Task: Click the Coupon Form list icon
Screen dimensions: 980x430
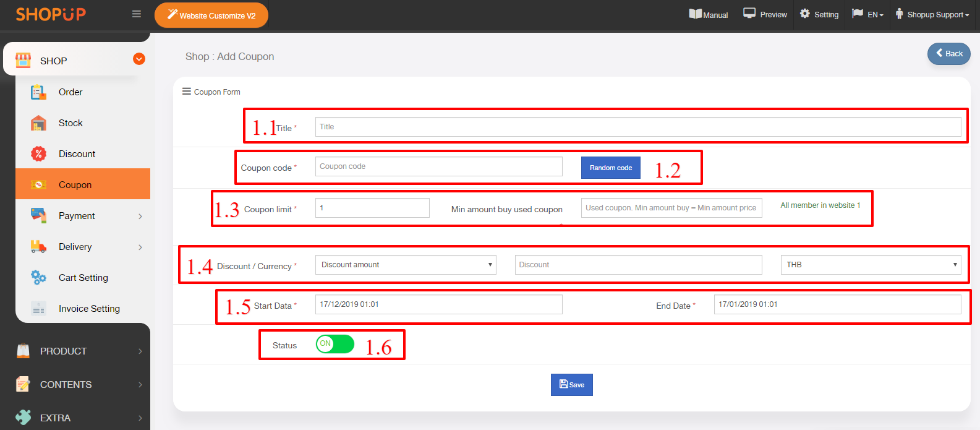Action: (186, 91)
